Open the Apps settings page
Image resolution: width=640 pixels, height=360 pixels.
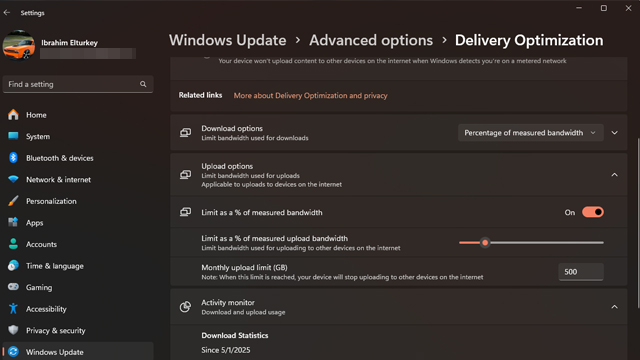(x=78, y=223)
